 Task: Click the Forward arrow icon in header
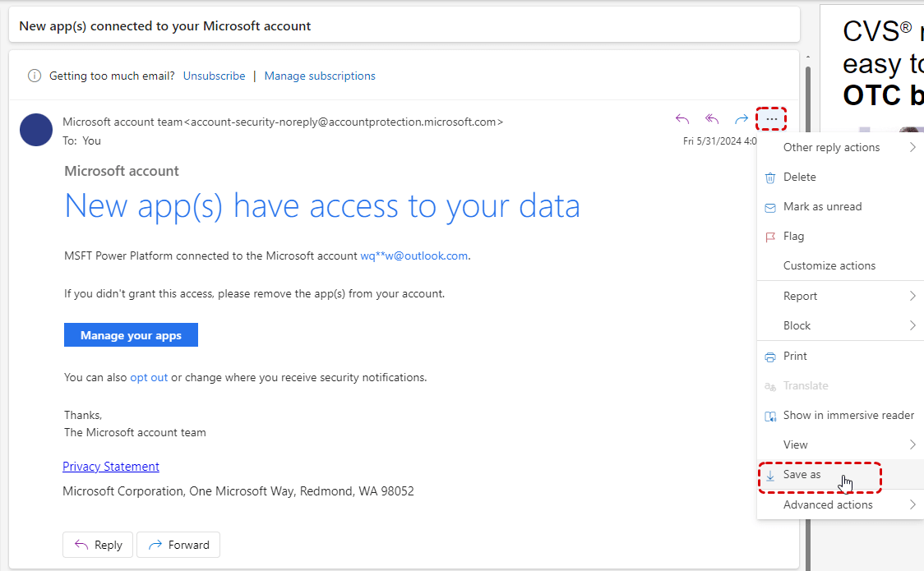(742, 119)
